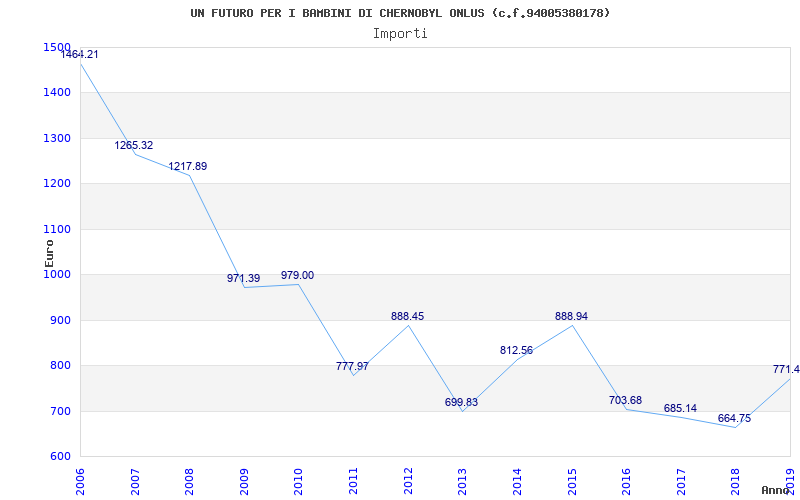Click y-axis tick 1300

click(x=57, y=138)
